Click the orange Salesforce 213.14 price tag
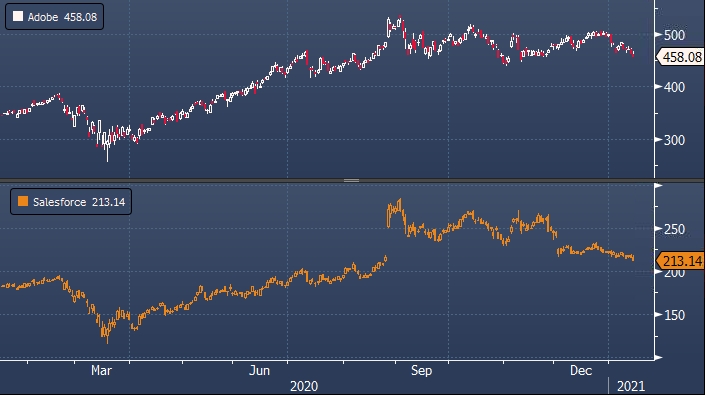Viewport: 706px width, 396px height. [x=680, y=261]
